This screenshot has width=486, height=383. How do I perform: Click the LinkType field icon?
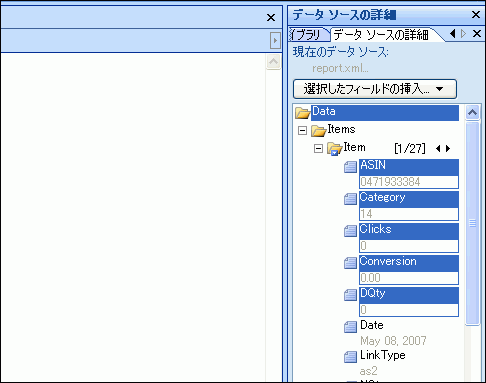(x=350, y=357)
